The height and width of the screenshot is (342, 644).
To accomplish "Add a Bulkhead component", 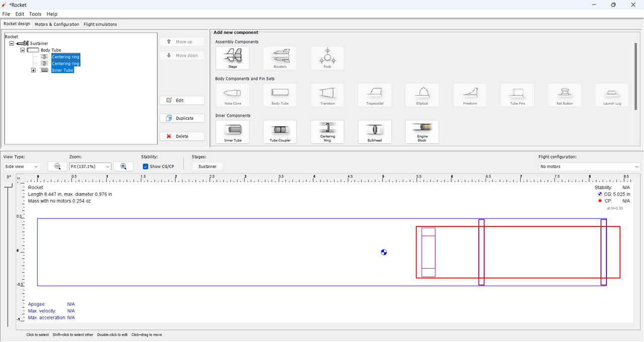I will [x=375, y=132].
